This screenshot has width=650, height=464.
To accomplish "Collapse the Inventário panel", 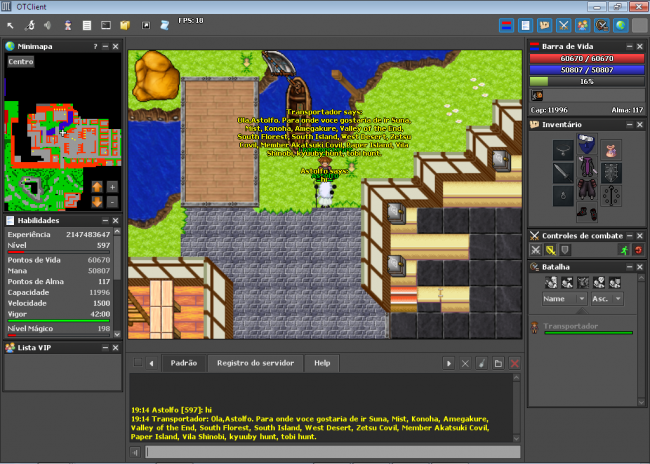I will pos(630,124).
